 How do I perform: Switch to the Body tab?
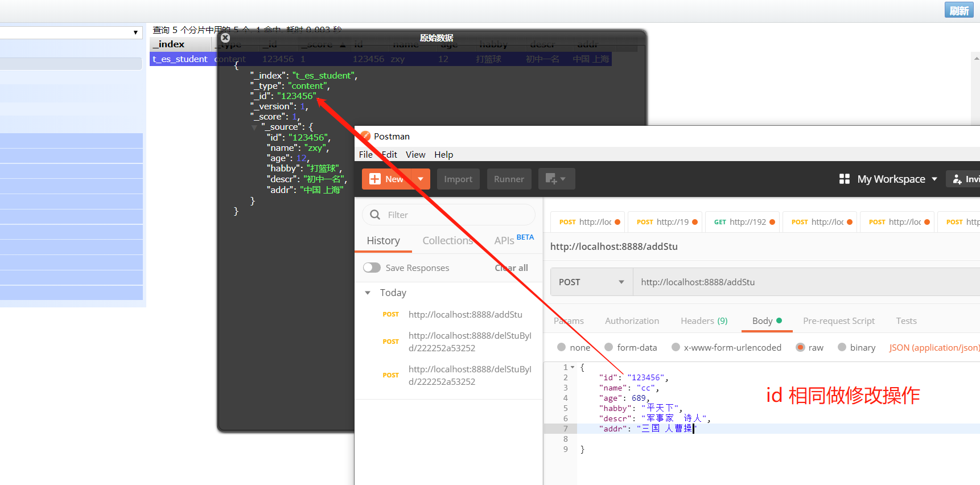coord(767,321)
